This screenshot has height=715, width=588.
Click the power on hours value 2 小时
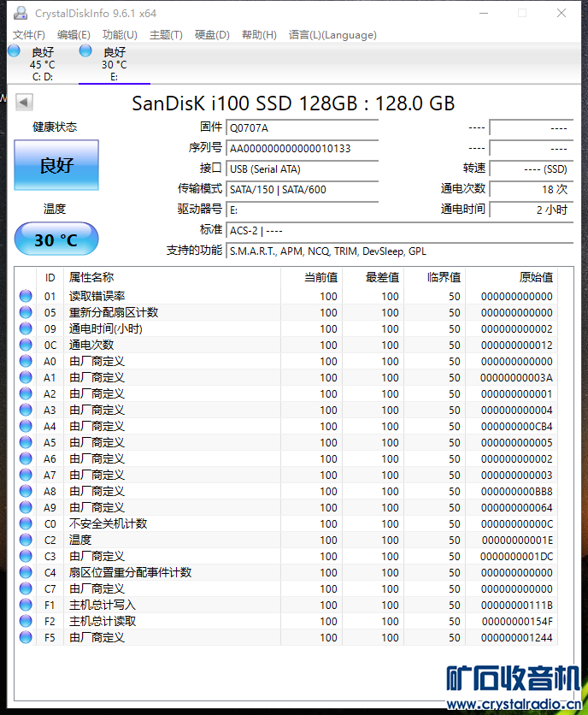tap(531, 210)
